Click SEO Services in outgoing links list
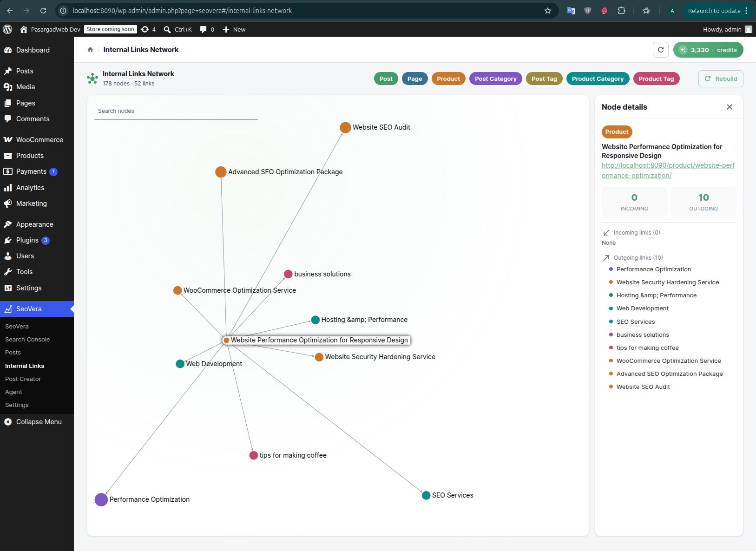 [x=635, y=321]
